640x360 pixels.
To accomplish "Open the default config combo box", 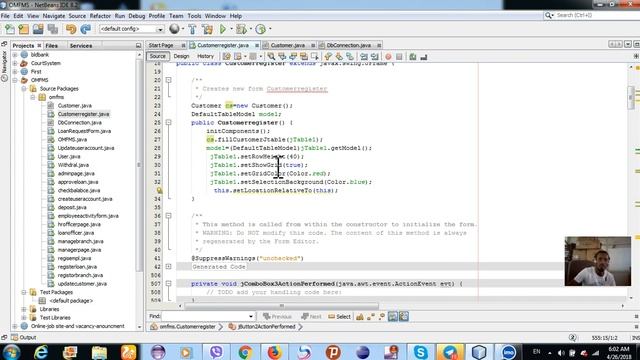I will pyautogui.click(x=131, y=29).
